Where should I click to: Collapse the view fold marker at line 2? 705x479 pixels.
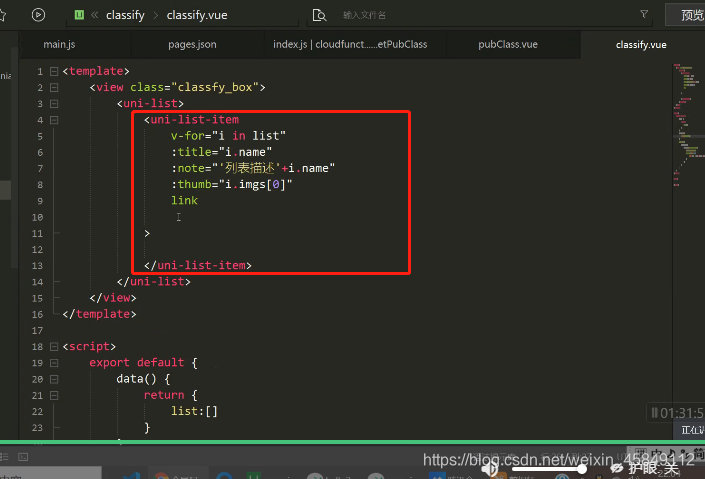[54, 87]
